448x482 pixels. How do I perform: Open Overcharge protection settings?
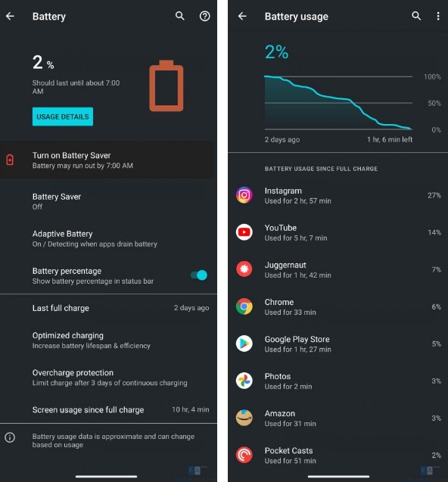coord(108,378)
